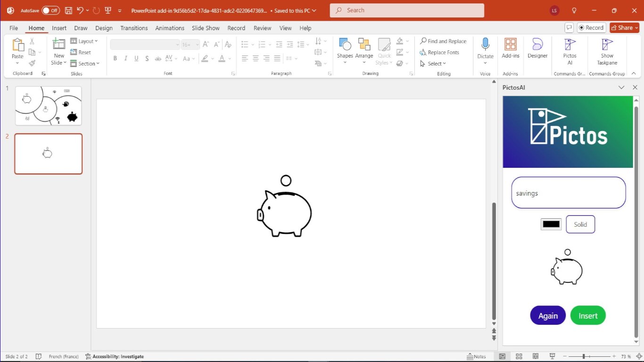The width and height of the screenshot is (644, 362).
Task: Toggle Center text alignment
Action: (x=256, y=58)
